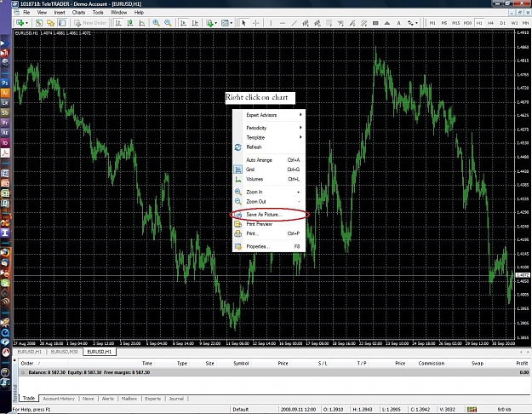
Task: Select the rectangle shape tool
Action: (375, 23)
